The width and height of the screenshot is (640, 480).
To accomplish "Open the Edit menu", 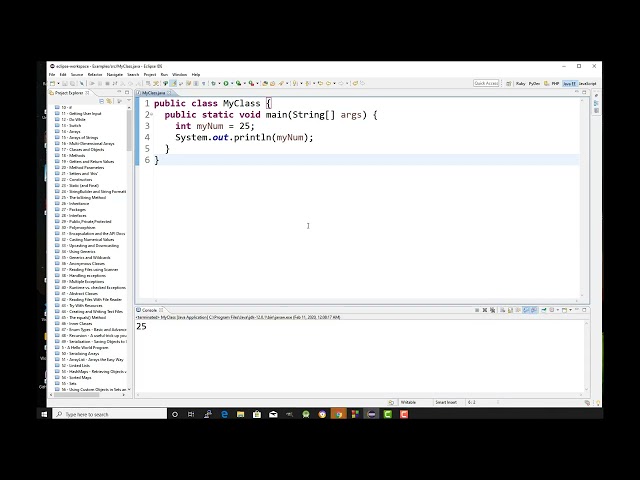I will tap(63, 75).
